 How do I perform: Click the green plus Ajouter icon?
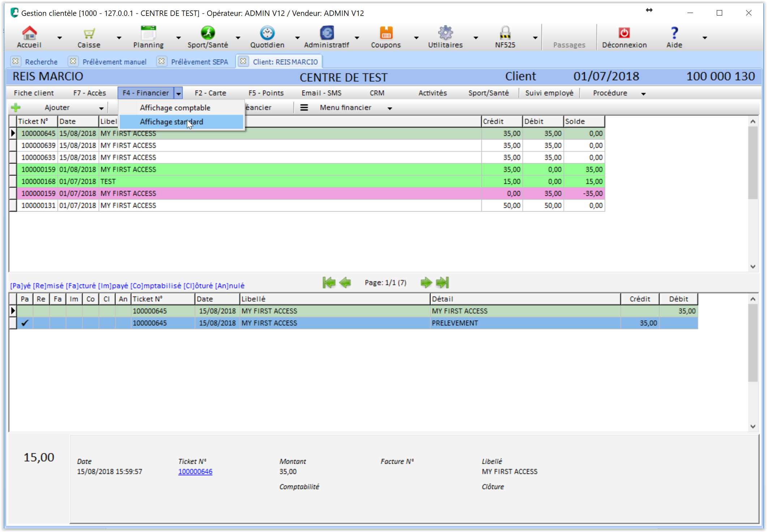tap(16, 107)
